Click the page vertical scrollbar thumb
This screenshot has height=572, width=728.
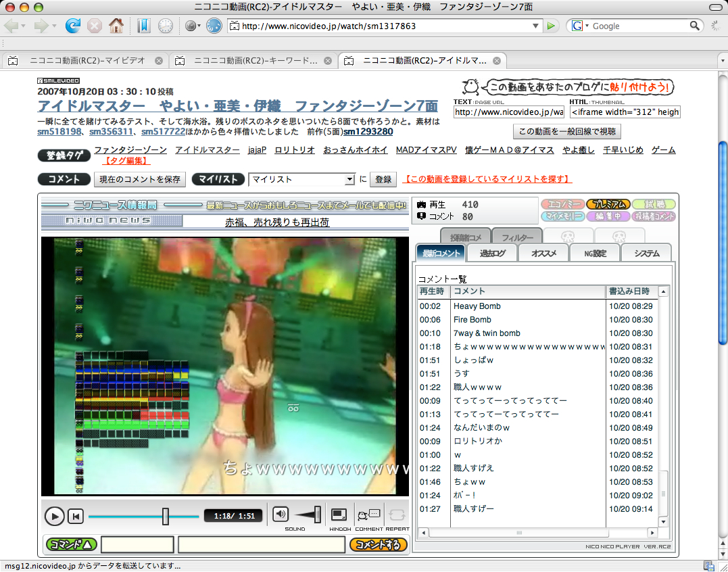click(723, 242)
